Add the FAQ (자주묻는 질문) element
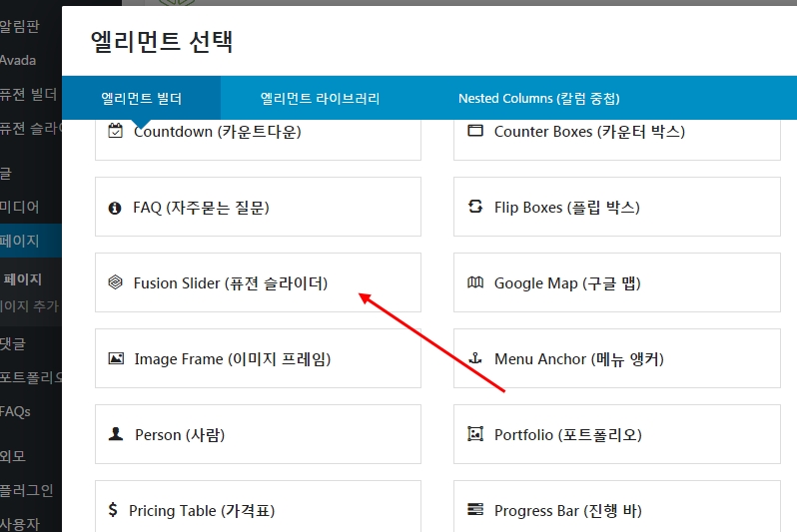Viewport: 797px width, 532px height. (x=258, y=207)
